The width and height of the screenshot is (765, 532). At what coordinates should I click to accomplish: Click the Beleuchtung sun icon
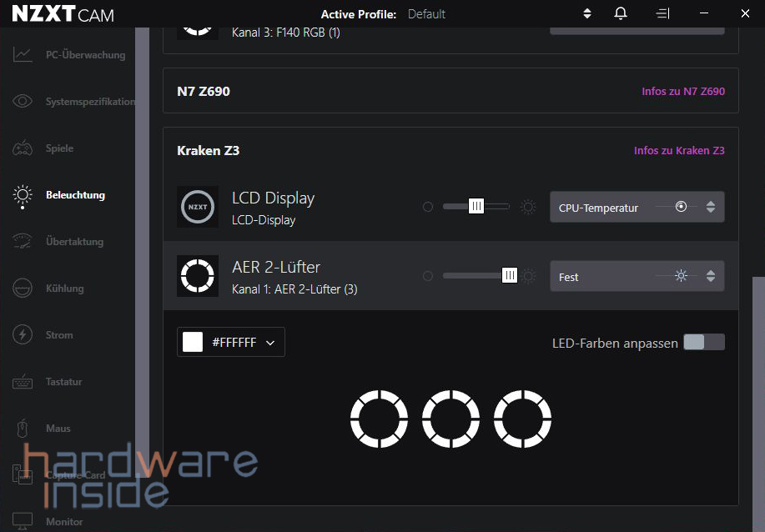(23, 195)
